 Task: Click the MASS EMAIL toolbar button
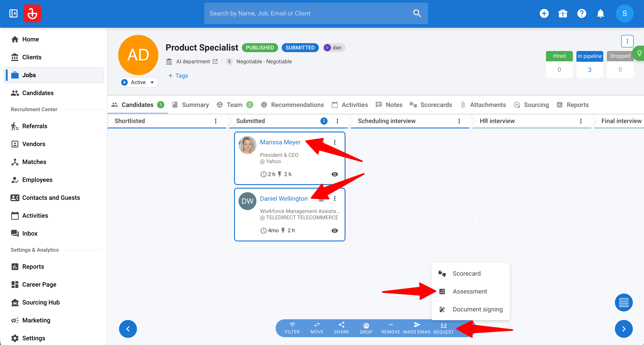pyautogui.click(x=417, y=328)
